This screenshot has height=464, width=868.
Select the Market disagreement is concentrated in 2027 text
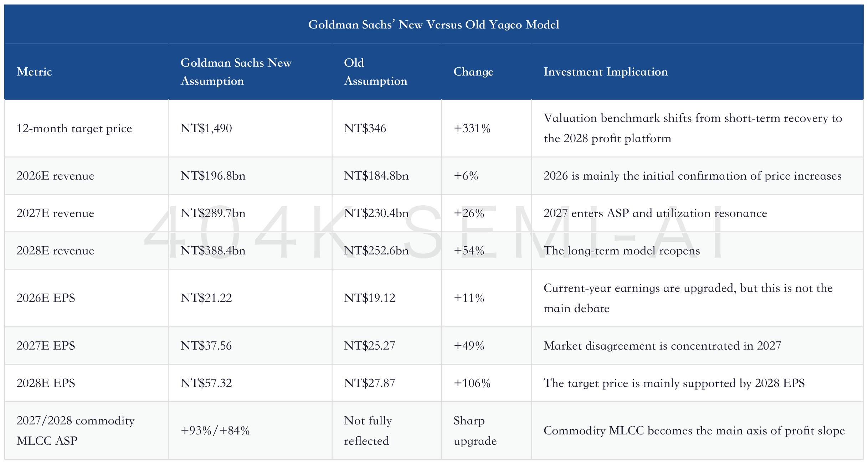pyautogui.click(x=662, y=346)
